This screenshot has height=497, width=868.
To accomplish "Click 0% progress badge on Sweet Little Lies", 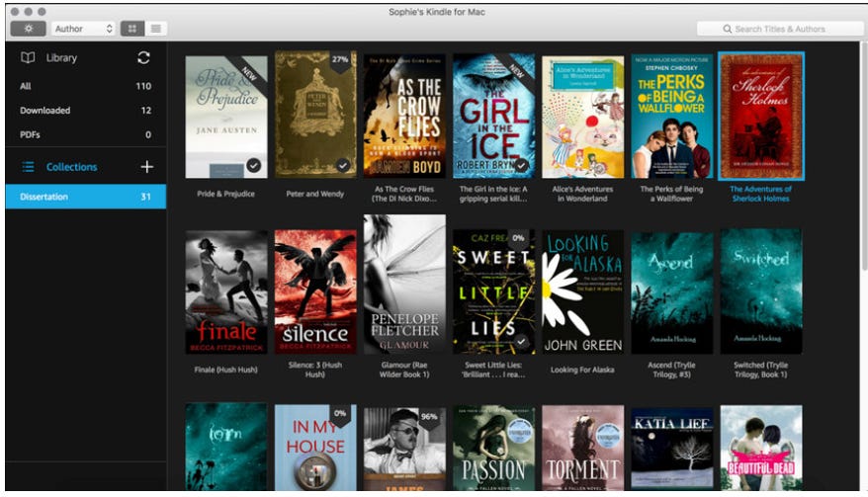I will [x=518, y=238].
